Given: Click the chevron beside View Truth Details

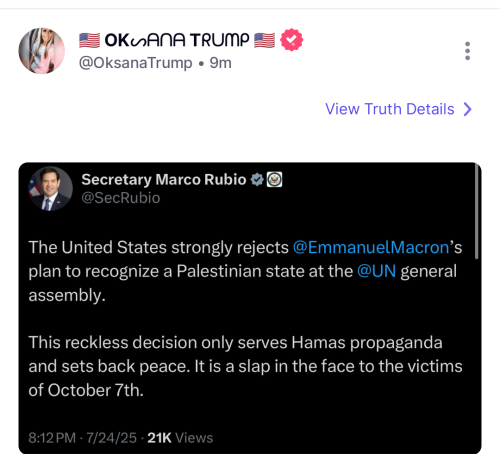Looking at the screenshot, I should click(468, 109).
